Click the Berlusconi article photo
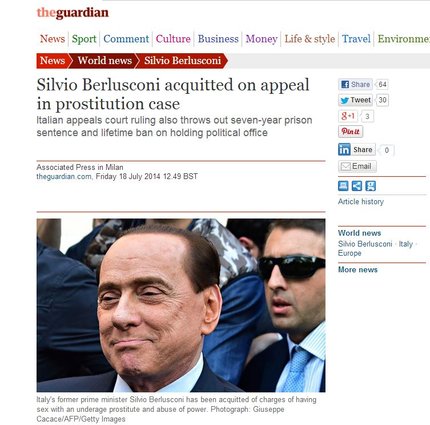 (181, 305)
